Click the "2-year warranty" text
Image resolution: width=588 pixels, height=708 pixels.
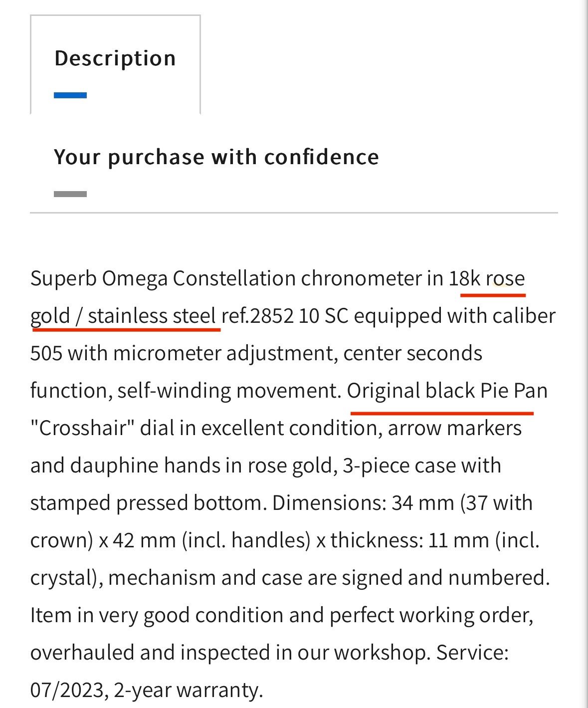188,690
